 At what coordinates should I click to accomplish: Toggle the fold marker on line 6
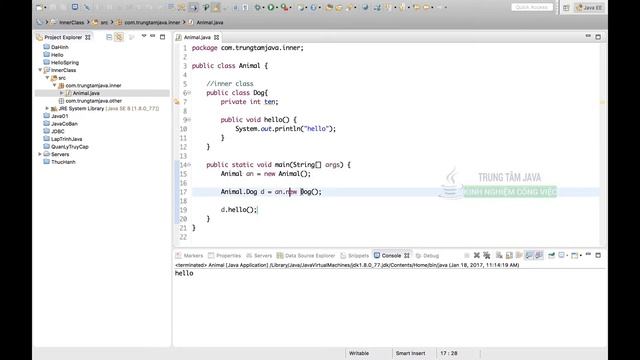click(189, 93)
